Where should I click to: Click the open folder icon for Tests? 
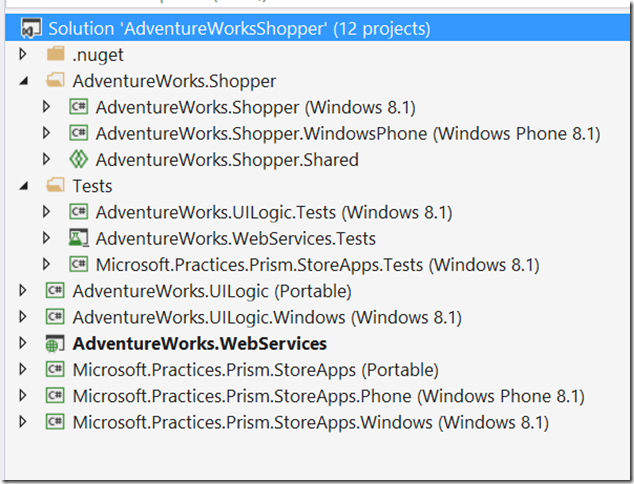pyautogui.click(x=55, y=186)
